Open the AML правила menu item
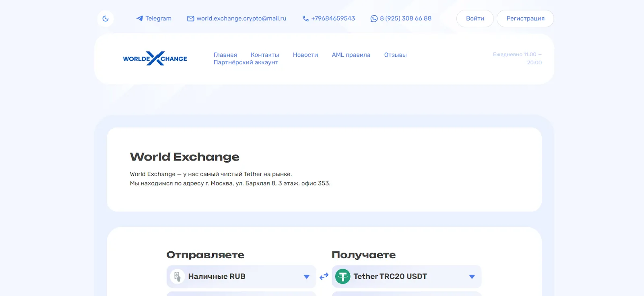This screenshot has width=644, height=296. tap(351, 55)
